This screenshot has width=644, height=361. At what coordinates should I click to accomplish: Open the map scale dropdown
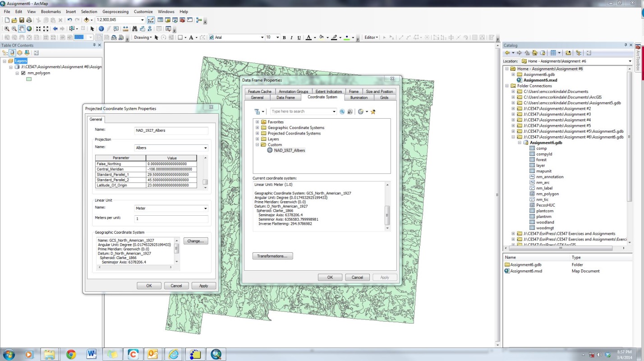pyautogui.click(x=142, y=20)
